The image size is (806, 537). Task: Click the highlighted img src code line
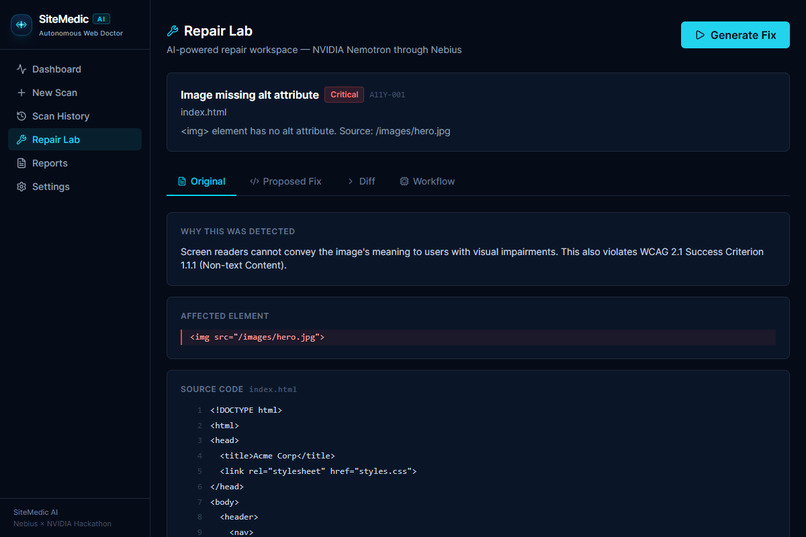tap(478, 337)
